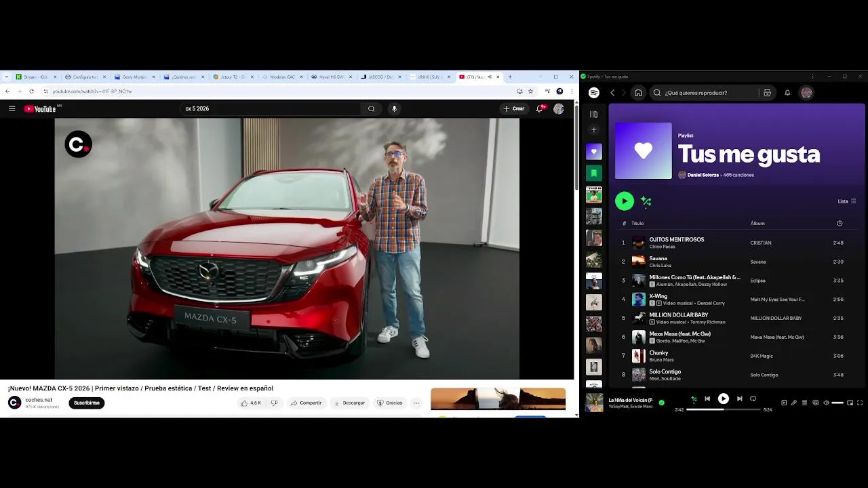Screen dimensions: 868x488
Task: Open Spotify queue icon
Action: 805,403
